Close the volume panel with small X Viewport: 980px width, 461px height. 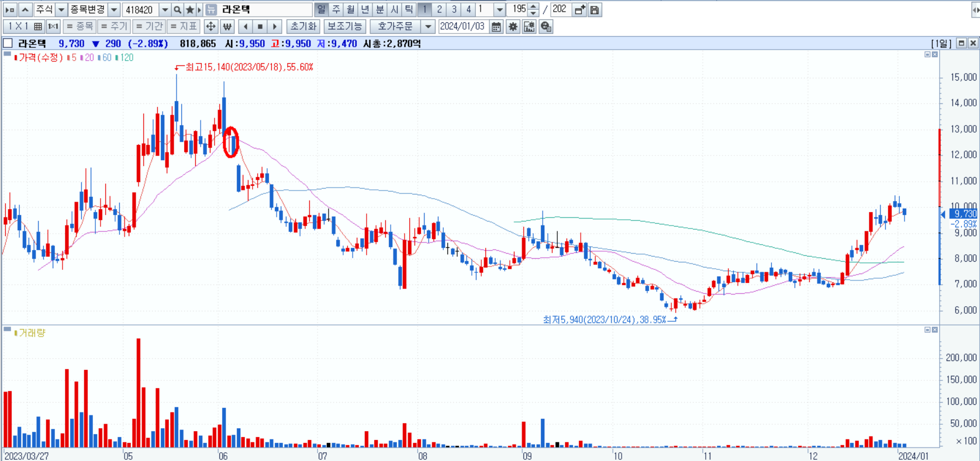tap(934, 330)
